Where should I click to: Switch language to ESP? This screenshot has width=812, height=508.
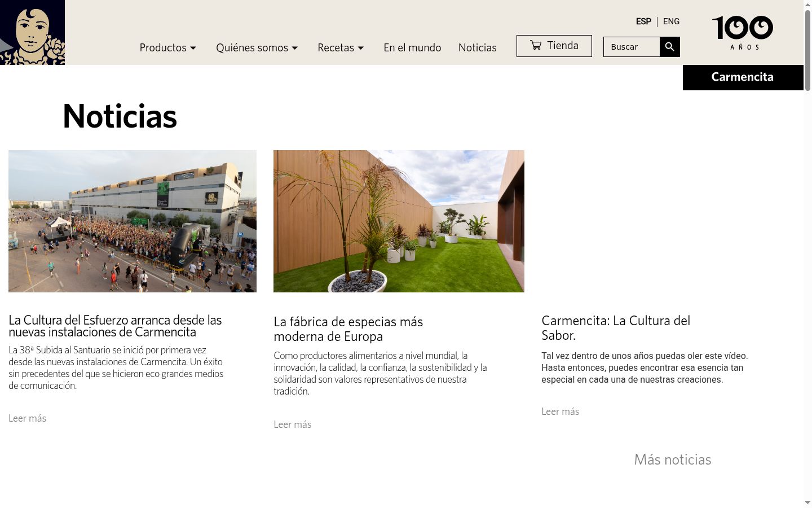coord(643,21)
